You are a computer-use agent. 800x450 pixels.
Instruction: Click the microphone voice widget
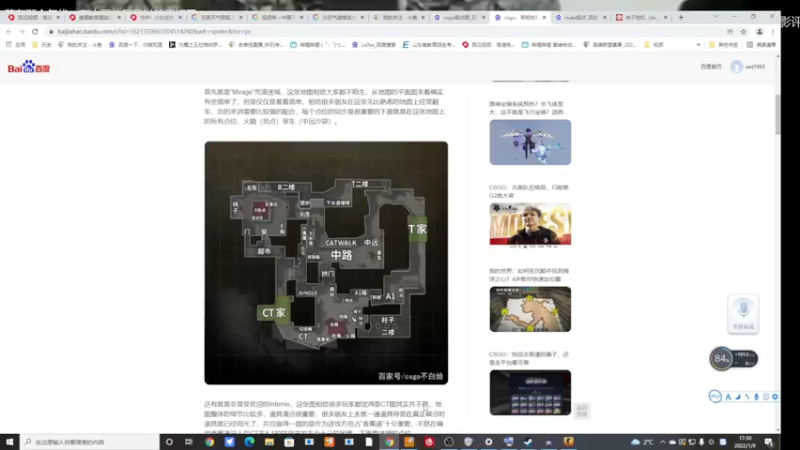tap(743, 313)
